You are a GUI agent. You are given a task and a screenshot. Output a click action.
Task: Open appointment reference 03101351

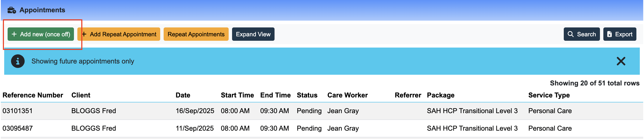click(x=18, y=111)
